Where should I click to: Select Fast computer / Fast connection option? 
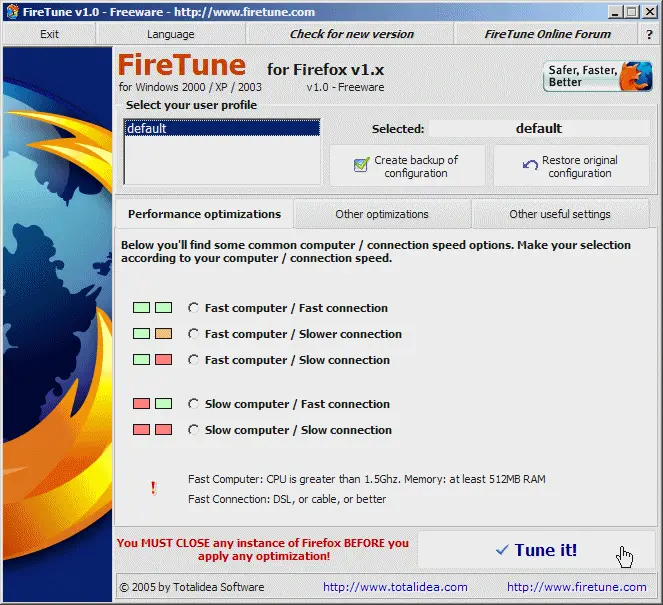point(194,308)
